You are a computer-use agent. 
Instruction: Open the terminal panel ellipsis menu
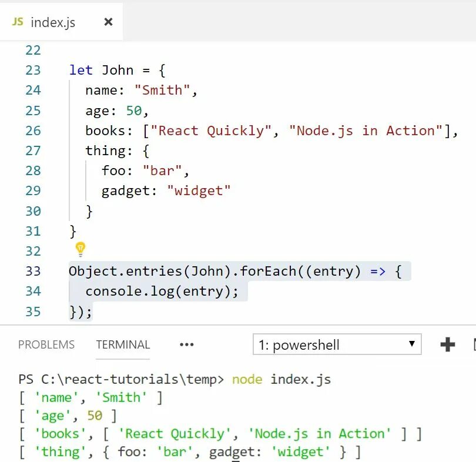pyautogui.click(x=186, y=344)
